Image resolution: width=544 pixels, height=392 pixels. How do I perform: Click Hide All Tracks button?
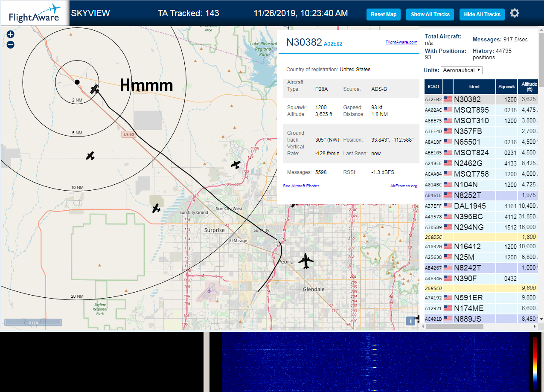pos(482,15)
